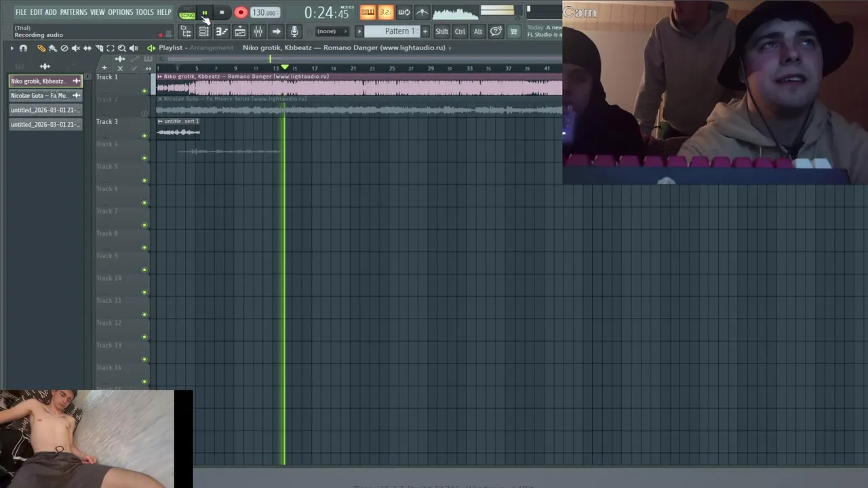The width and height of the screenshot is (868, 488).
Task: Click the Alt button
Action: click(x=478, y=31)
